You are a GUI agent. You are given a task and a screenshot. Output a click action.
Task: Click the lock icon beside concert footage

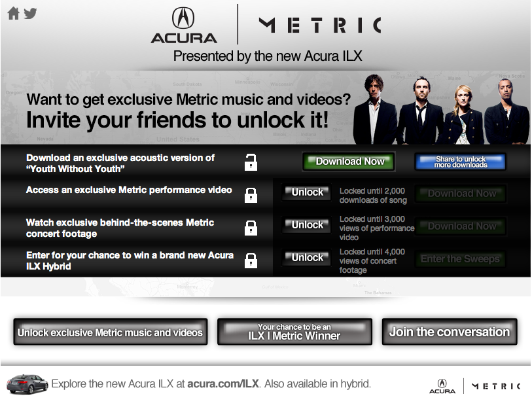click(251, 228)
